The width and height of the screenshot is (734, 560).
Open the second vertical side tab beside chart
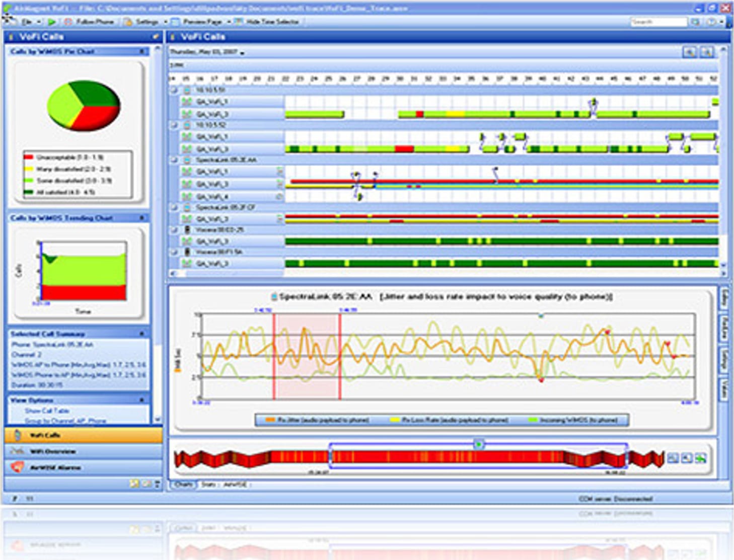[724, 328]
